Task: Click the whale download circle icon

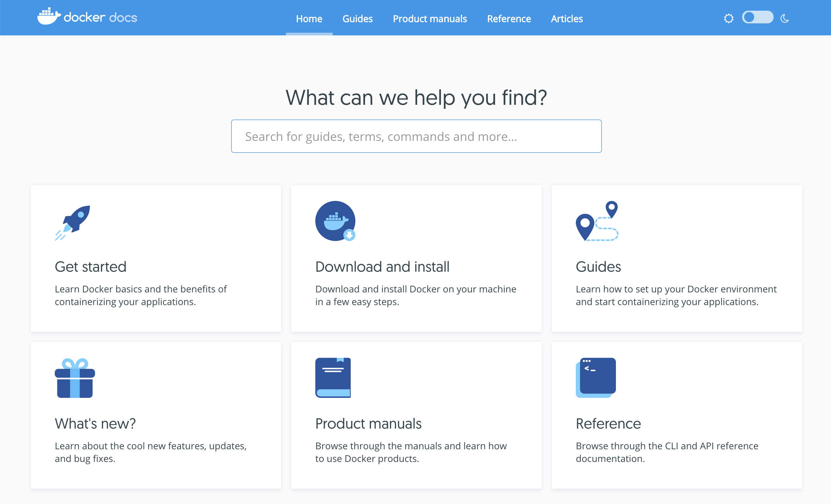Action: [335, 221]
